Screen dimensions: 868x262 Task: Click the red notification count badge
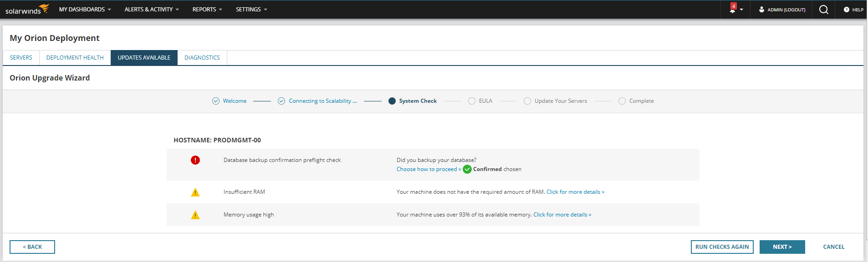(x=733, y=6)
